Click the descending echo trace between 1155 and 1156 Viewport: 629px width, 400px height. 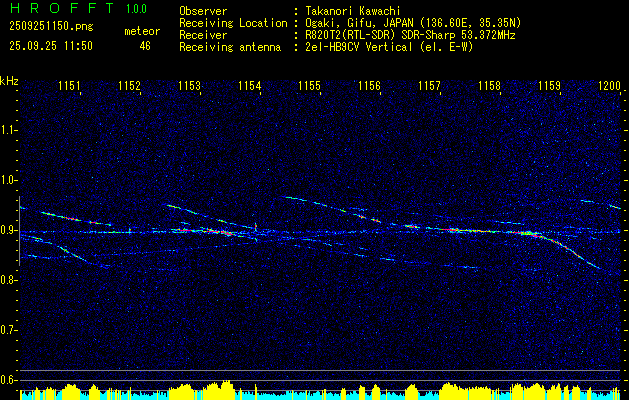click(x=331, y=208)
